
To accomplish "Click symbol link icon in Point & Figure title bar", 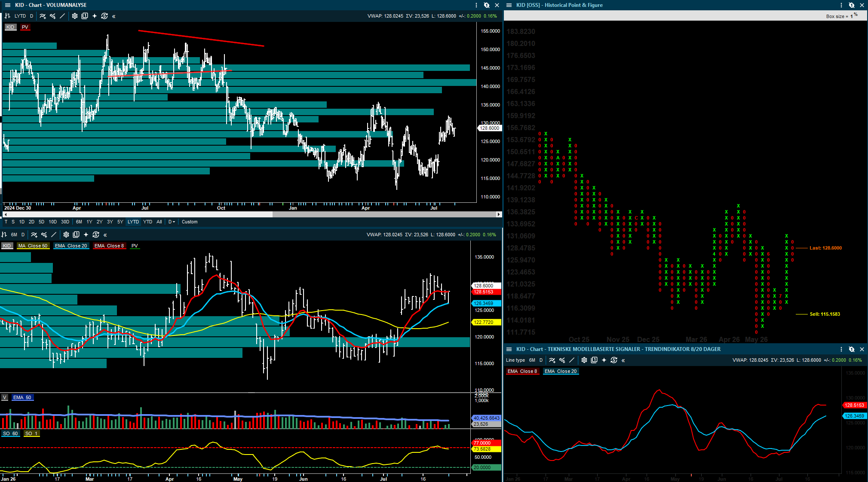I will coord(852,5).
